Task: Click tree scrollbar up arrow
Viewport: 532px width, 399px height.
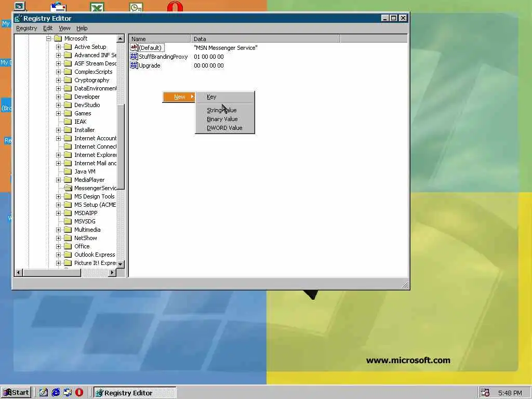Action: coord(121,38)
